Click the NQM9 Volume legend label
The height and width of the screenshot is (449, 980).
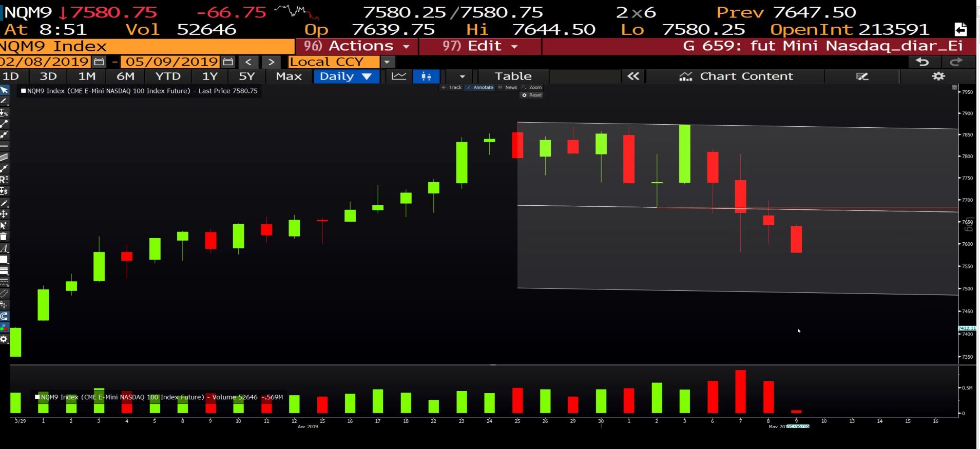tap(159, 397)
